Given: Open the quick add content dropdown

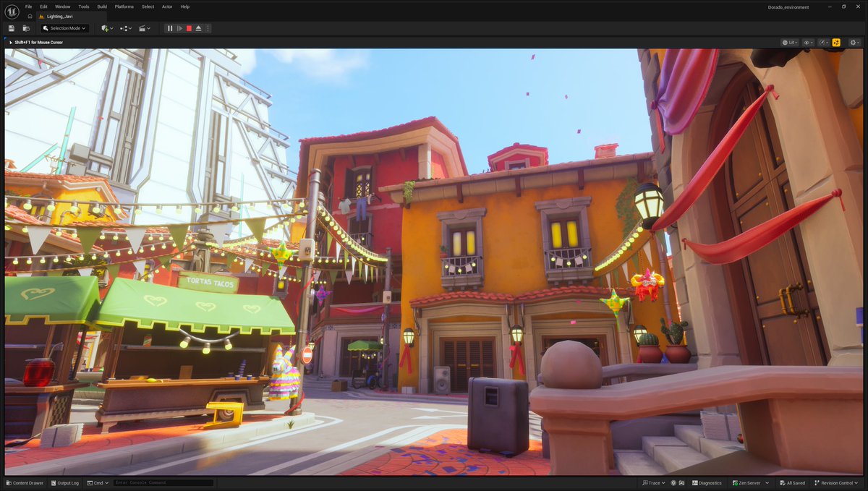Looking at the screenshot, I should tap(107, 28).
